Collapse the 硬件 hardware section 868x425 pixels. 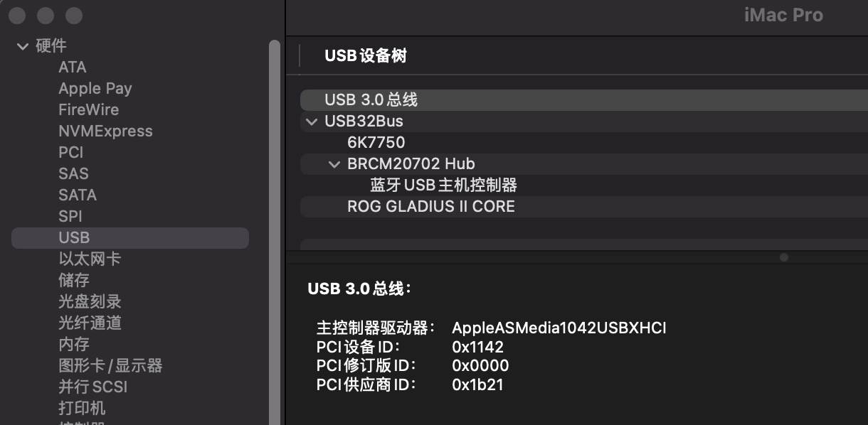pyautogui.click(x=23, y=46)
